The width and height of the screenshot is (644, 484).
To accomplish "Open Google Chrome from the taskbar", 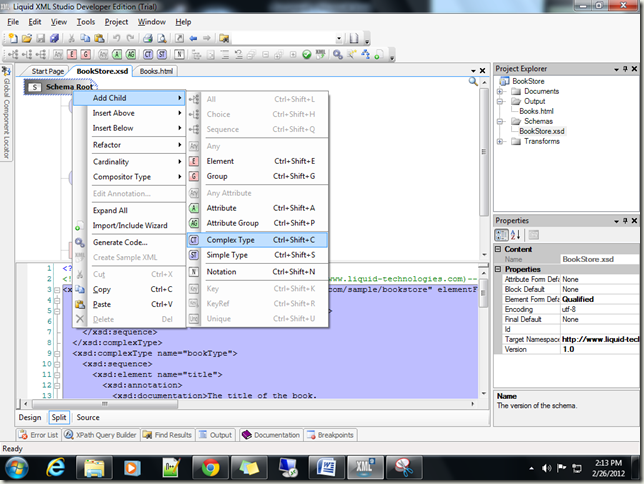I will (x=210, y=467).
